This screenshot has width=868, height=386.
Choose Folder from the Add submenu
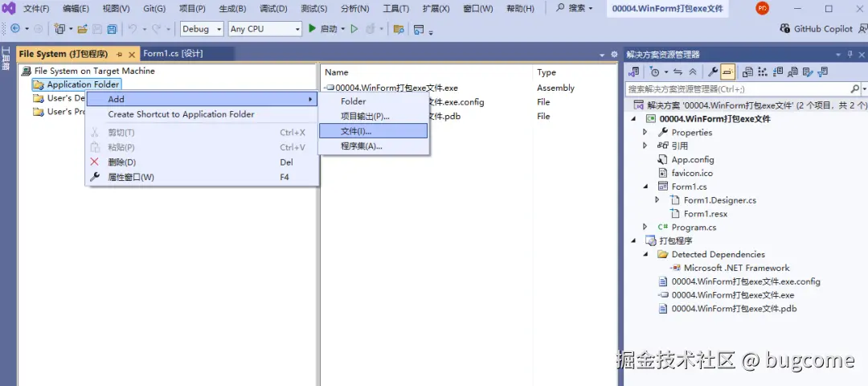coord(373,101)
